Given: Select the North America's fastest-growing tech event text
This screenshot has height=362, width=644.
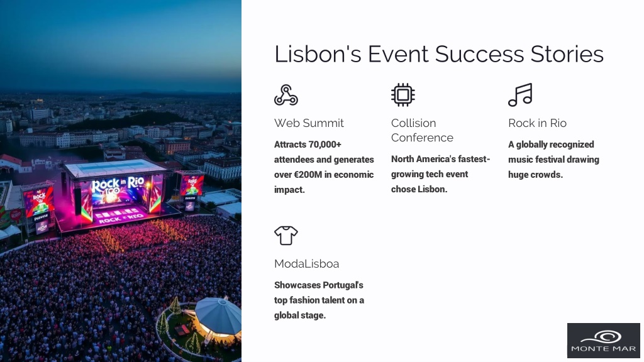Looking at the screenshot, I should tap(440, 174).
